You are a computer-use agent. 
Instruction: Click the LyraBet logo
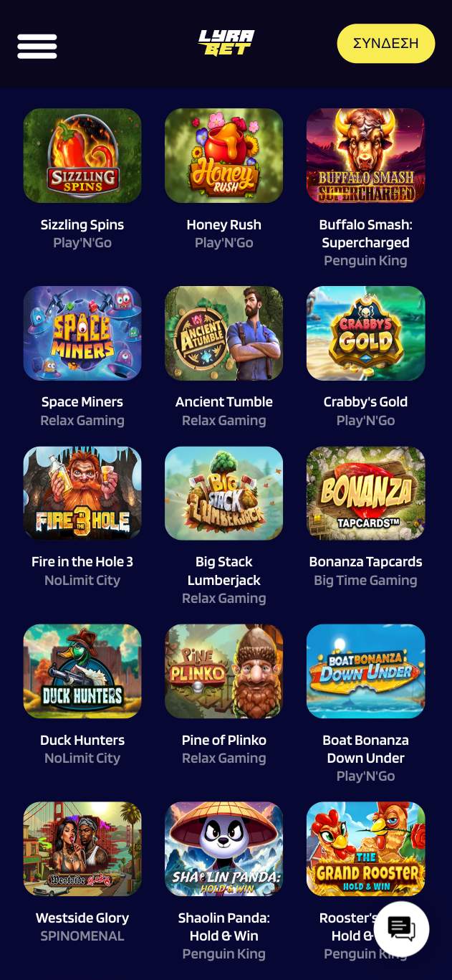pos(226,43)
